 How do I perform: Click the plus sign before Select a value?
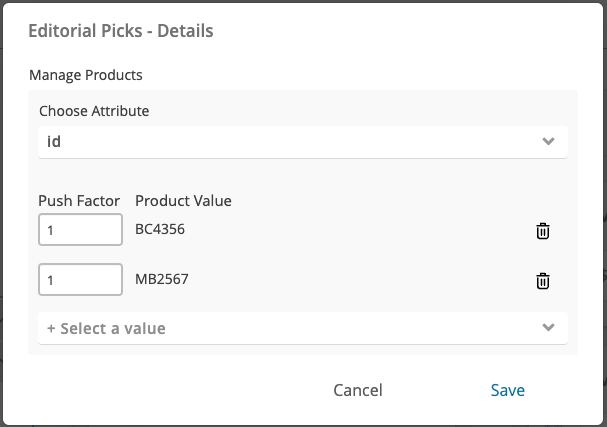(x=51, y=329)
